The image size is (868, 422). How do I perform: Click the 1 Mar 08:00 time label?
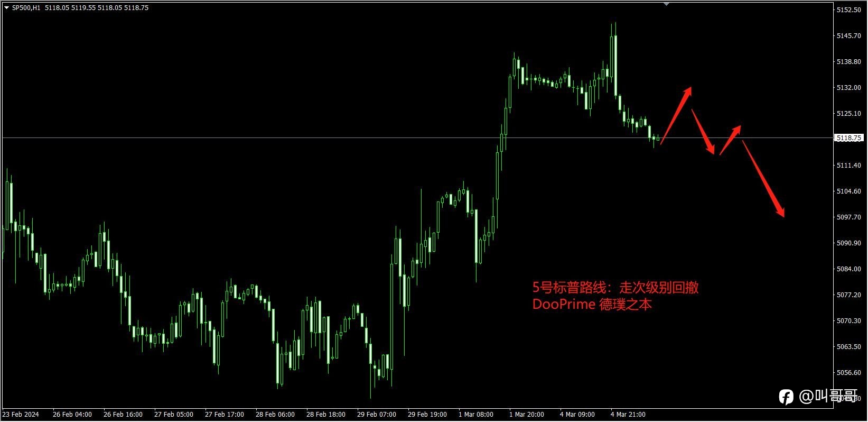pyautogui.click(x=476, y=415)
